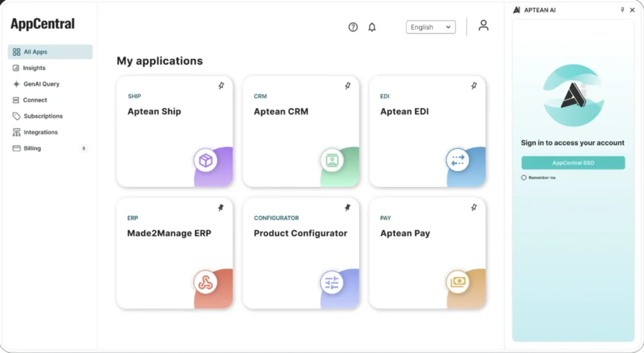Open GenAI Query in the sidebar

click(50, 84)
